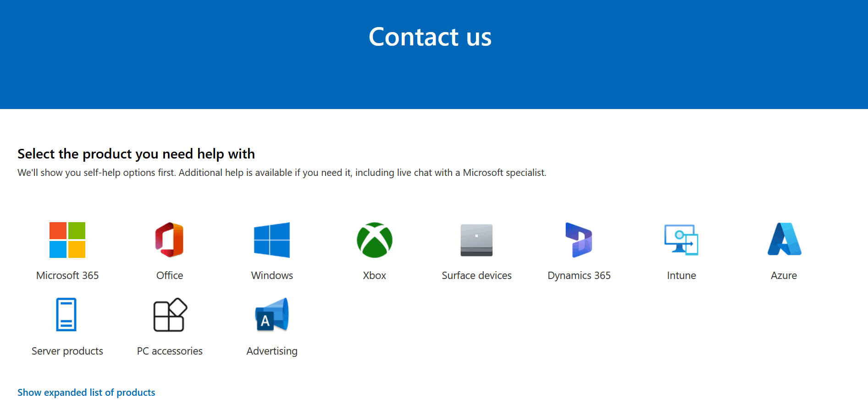Show expanded list of products

[86, 393]
